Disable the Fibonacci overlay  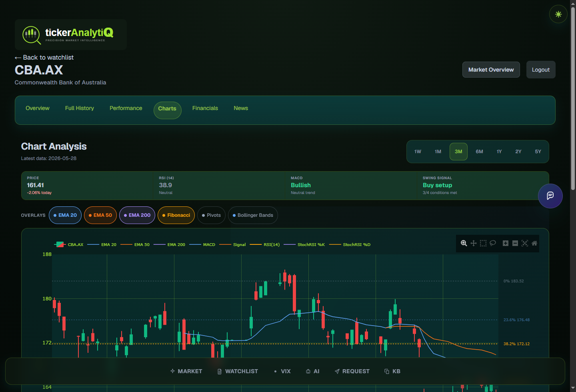pyautogui.click(x=176, y=215)
